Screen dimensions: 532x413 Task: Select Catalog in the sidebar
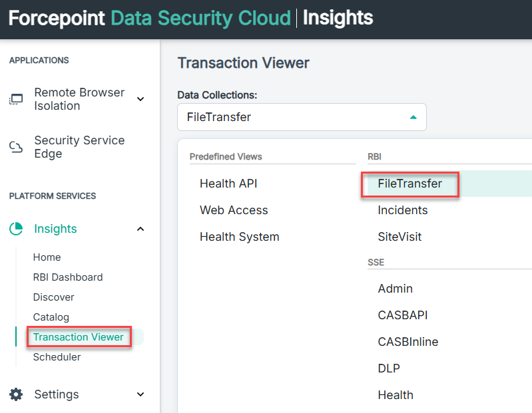[x=51, y=317]
